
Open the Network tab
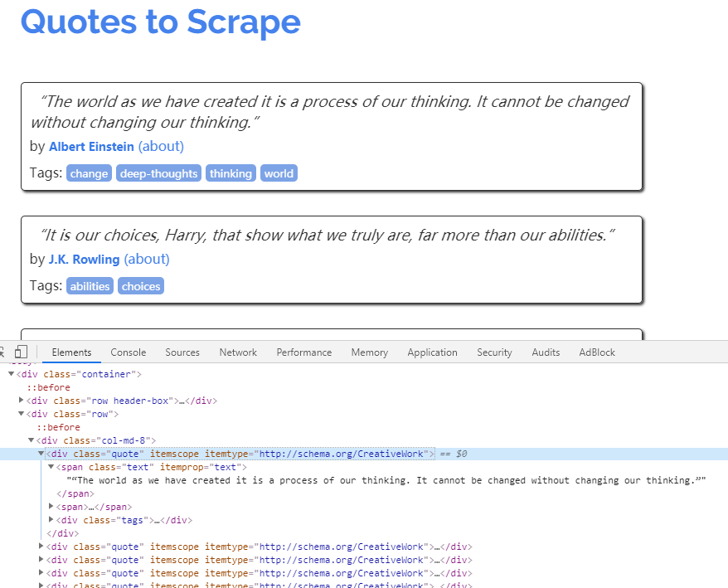(238, 352)
